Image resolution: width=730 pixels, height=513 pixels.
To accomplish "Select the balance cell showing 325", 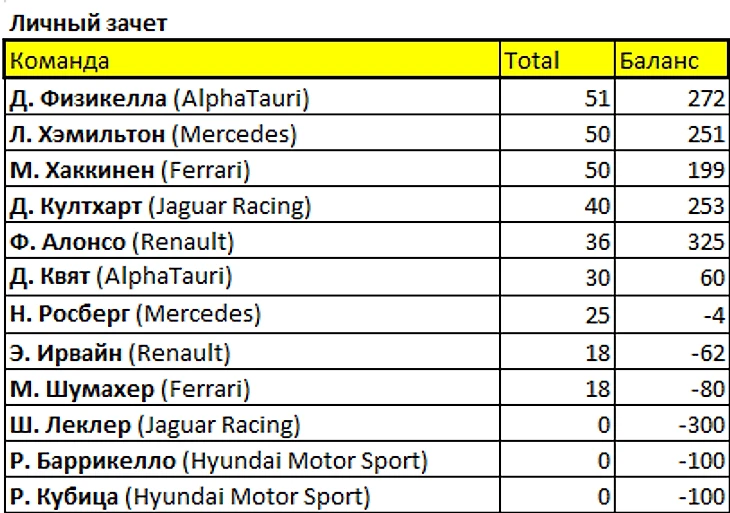I will (672, 240).
